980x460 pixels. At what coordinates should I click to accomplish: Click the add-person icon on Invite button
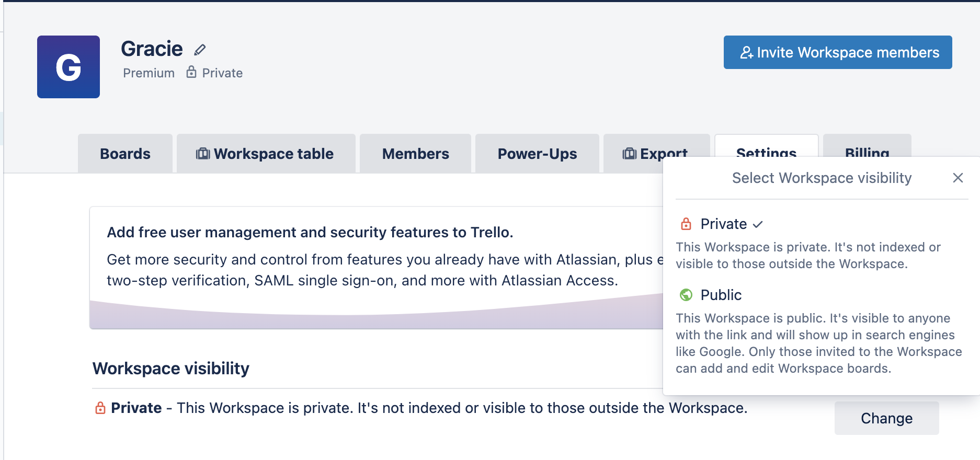tap(746, 53)
